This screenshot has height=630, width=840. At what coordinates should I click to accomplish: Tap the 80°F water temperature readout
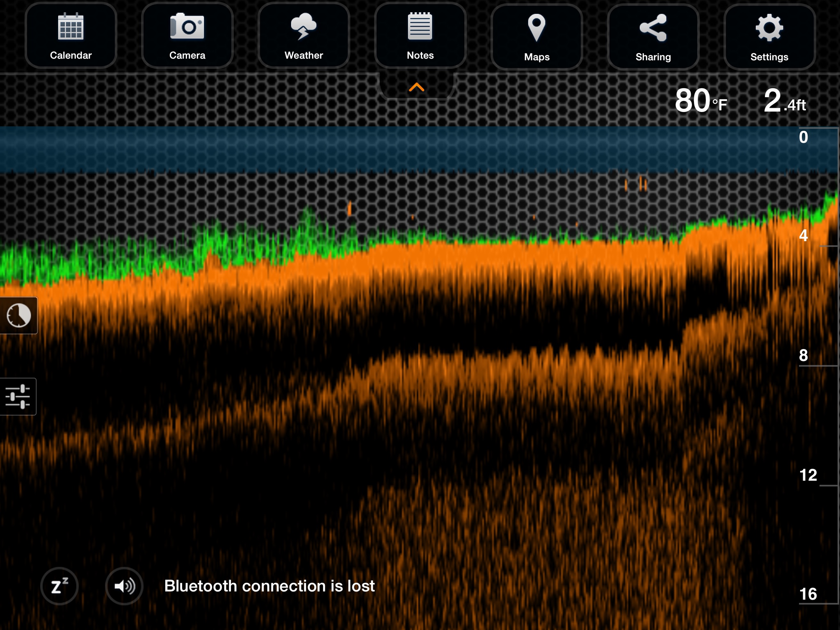pyautogui.click(x=701, y=101)
